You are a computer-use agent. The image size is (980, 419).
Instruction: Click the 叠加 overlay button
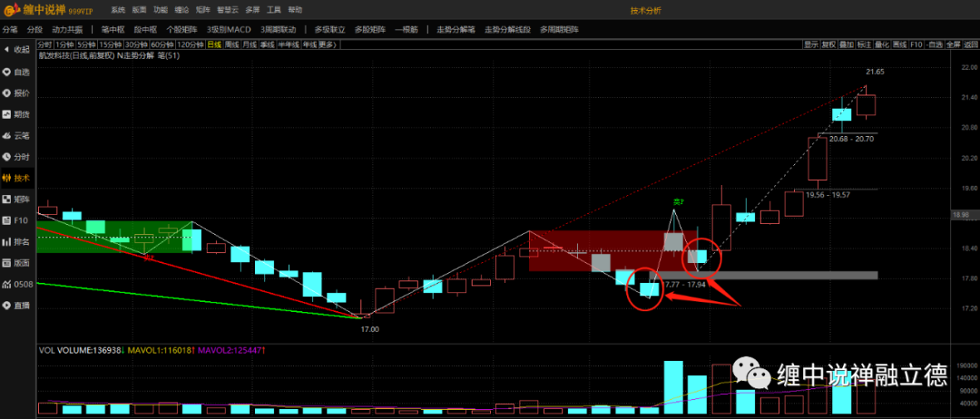[847, 44]
